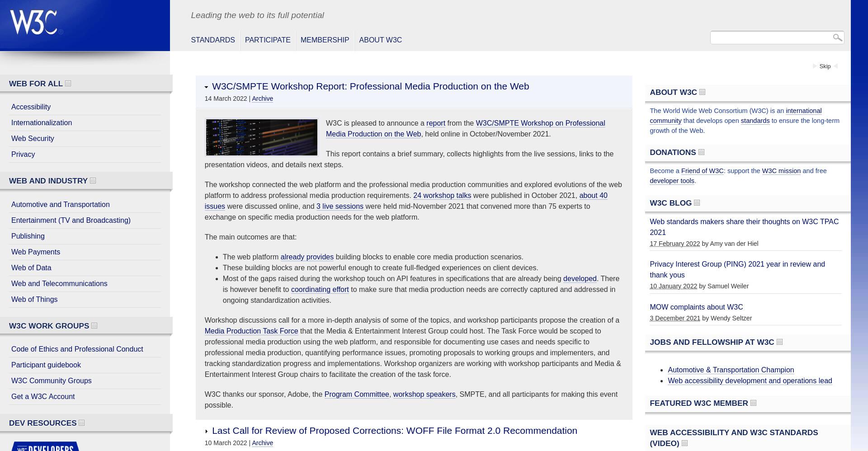Open the 'W3C mission' link
The image size is (868, 451).
click(781, 171)
